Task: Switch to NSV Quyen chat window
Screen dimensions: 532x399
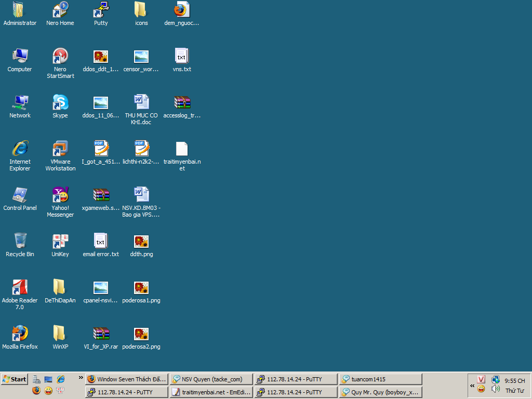Action: tap(211, 379)
